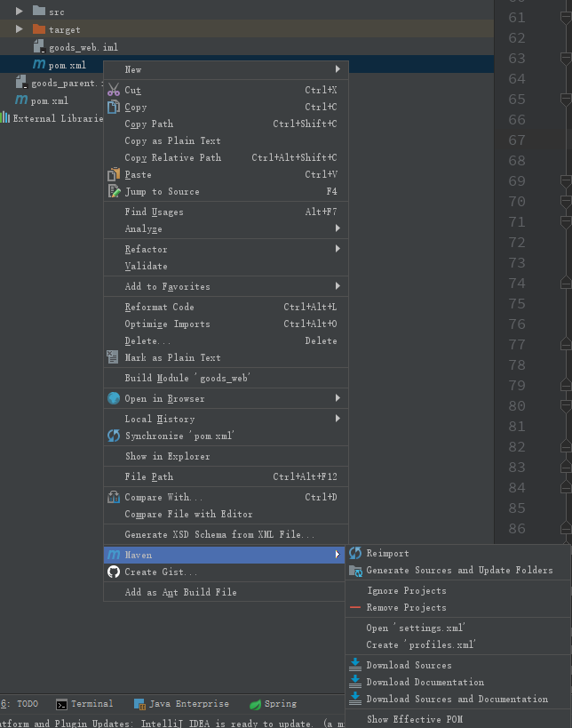This screenshot has height=728, width=572.
Task: Click the Compare With icon
Action: point(114,497)
